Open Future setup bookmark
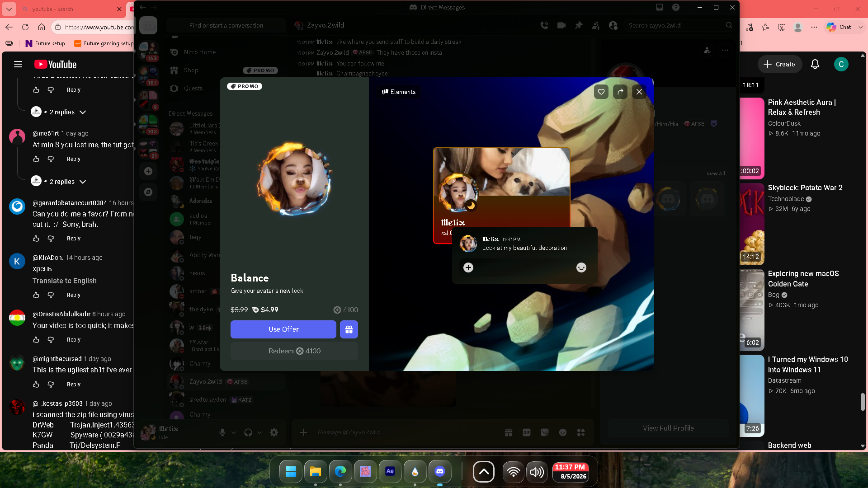Screen dimensions: 868x488 45,43
